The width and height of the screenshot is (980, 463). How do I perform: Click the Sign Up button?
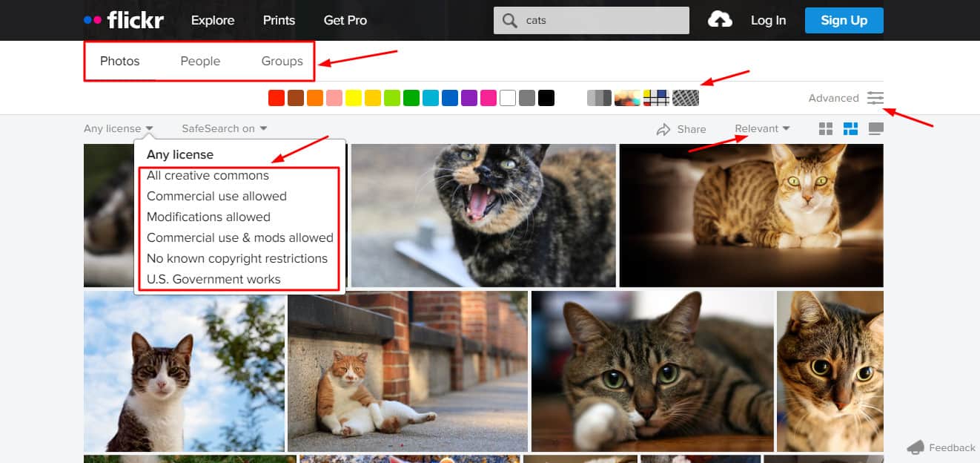click(x=844, y=20)
